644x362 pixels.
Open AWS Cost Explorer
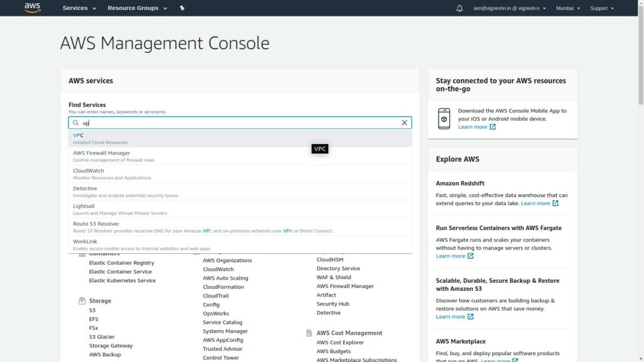(x=340, y=343)
